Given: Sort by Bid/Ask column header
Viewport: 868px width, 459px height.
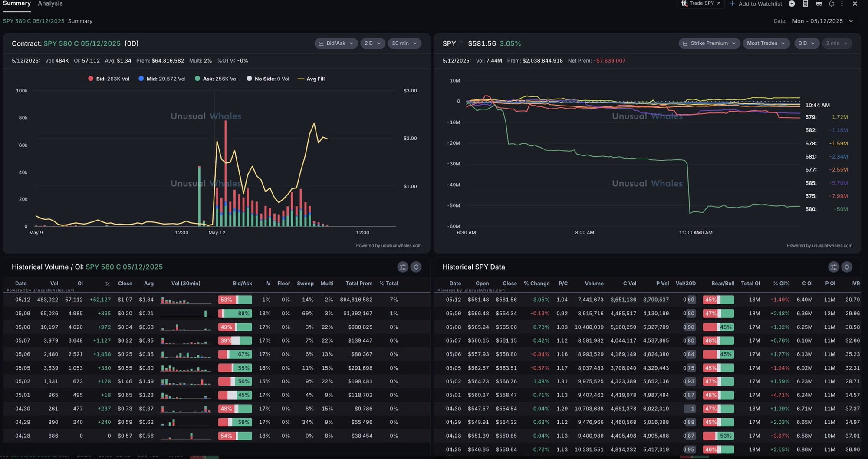Looking at the screenshot, I should point(242,284).
